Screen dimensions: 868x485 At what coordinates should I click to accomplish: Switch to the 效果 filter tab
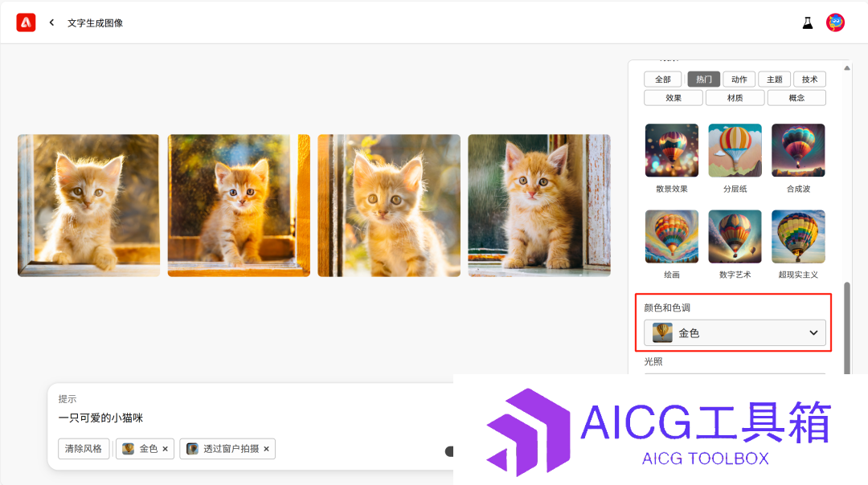(674, 98)
